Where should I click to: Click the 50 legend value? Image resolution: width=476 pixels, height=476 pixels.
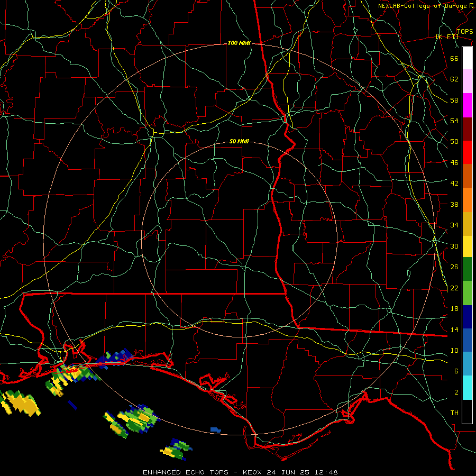454,142
